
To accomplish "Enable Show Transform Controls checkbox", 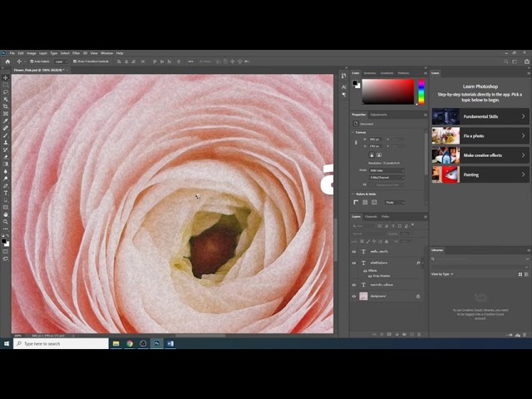I will pyautogui.click(x=75, y=62).
